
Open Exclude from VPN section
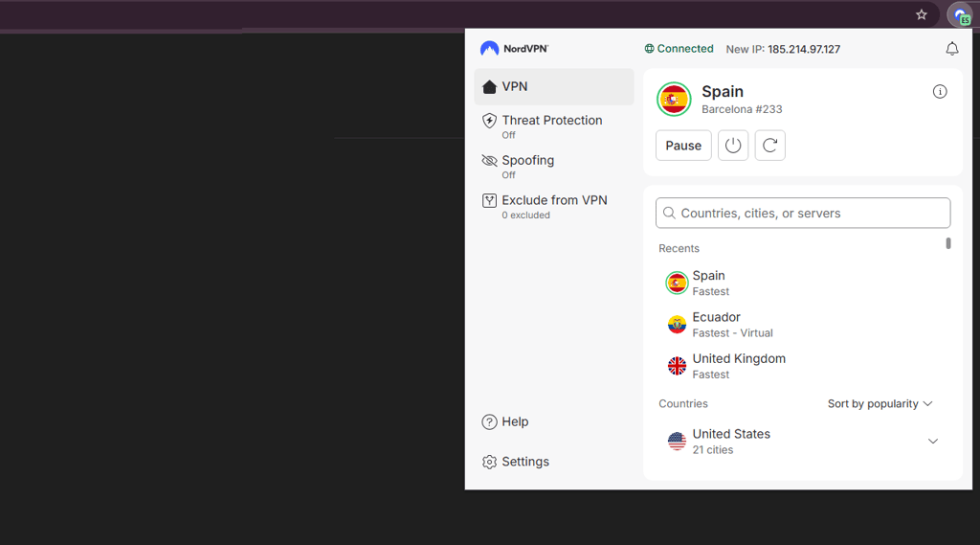554,206
